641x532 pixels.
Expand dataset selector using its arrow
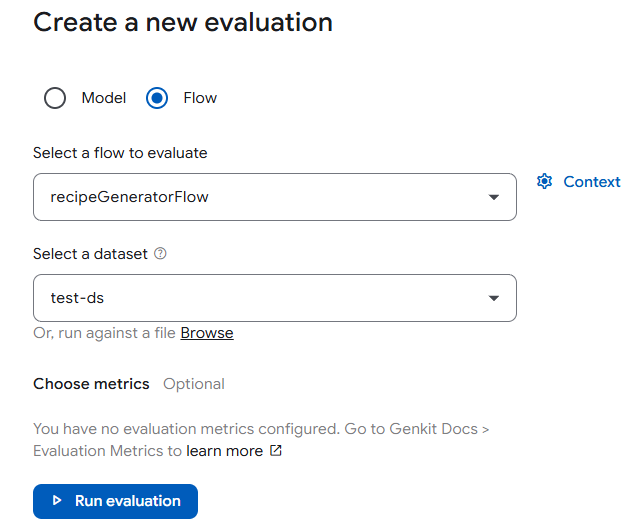493,298
